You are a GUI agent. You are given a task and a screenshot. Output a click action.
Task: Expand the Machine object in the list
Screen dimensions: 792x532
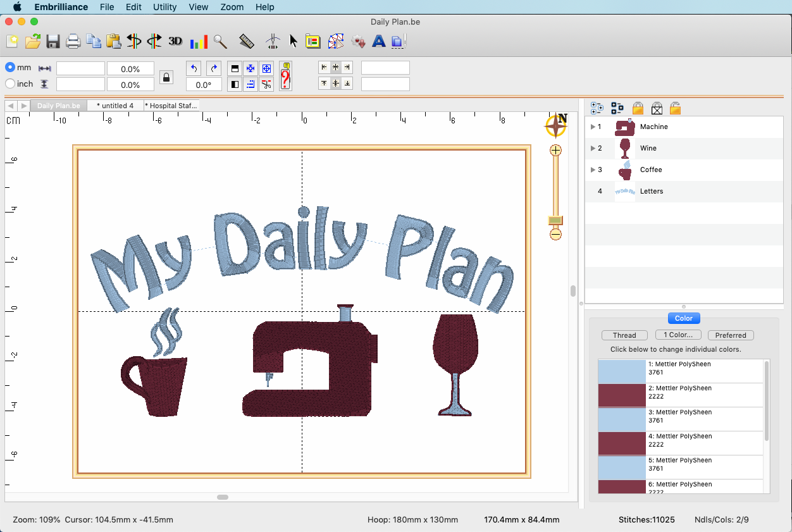click(593, 127)
